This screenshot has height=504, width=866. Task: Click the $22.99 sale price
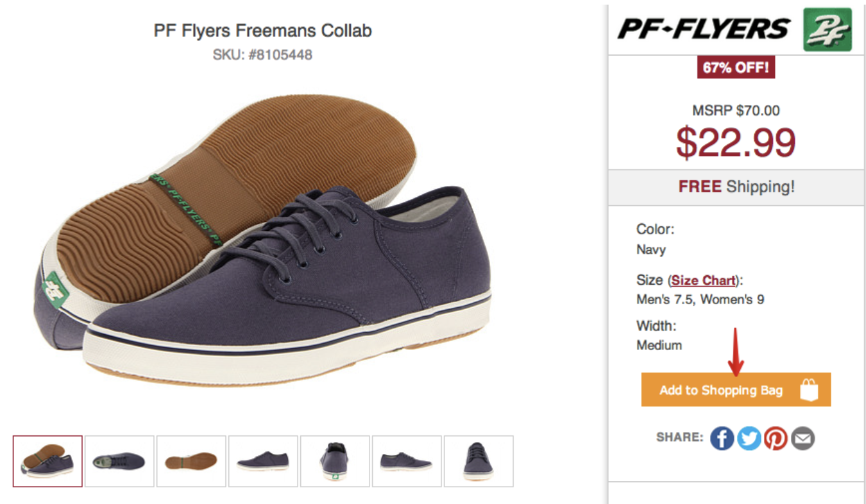click(x=736, y=142)
